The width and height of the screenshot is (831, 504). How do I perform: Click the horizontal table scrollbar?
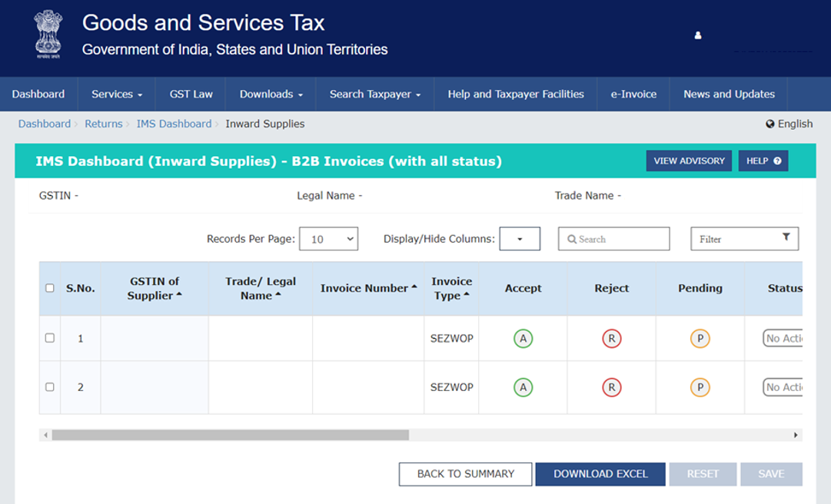pos(231,435)
